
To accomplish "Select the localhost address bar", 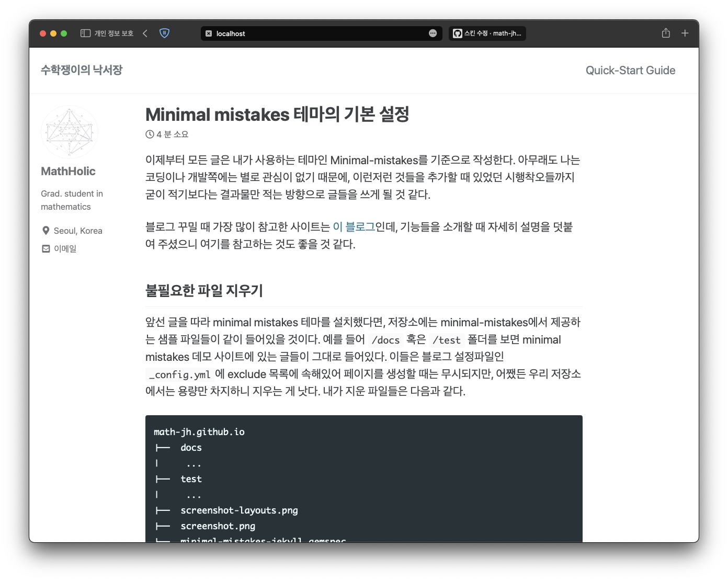I will [x=322, y=33].
